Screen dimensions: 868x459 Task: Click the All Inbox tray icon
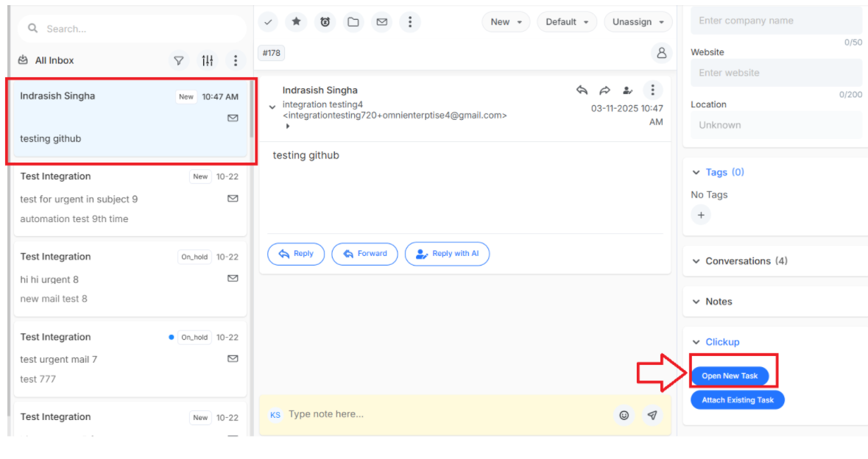coord(24,60)
